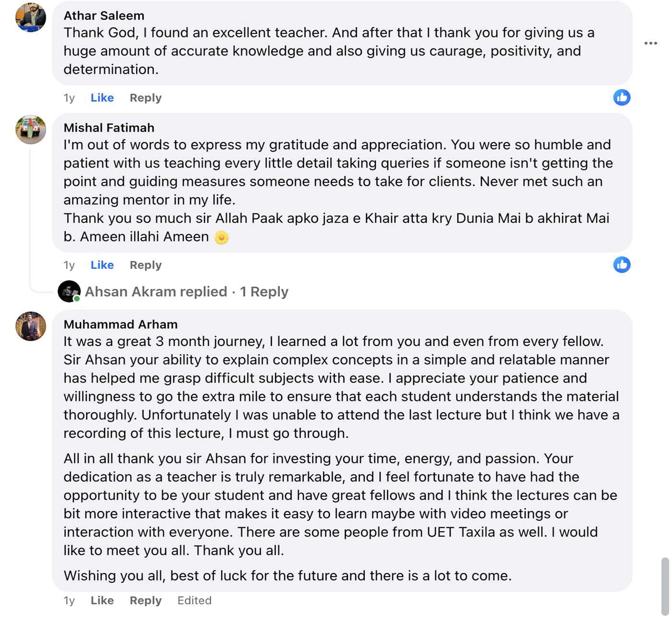
Task: Reply to Muhammad Arham's comment
Action: [145, 600]
